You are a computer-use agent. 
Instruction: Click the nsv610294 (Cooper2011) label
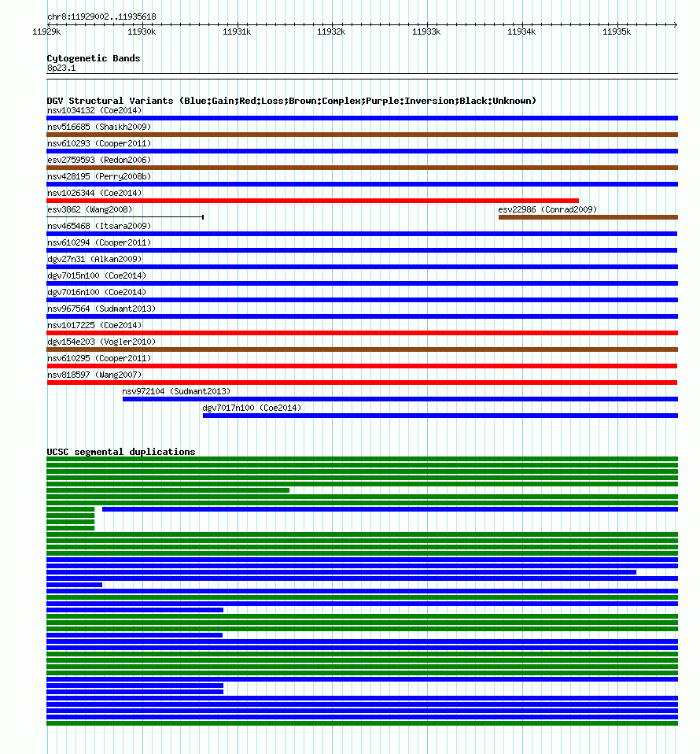click(x=99, y=242)
